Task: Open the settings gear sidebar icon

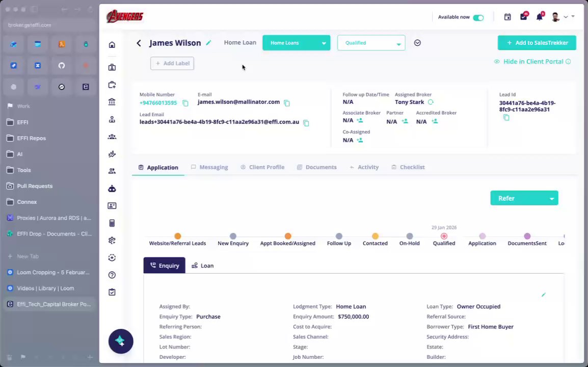Action: click(112, 241)
